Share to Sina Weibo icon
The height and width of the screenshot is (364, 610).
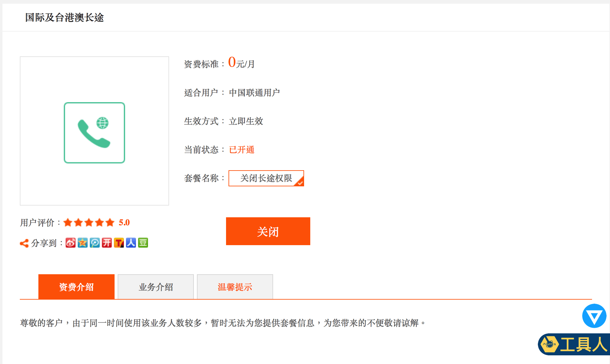point(71,243)
